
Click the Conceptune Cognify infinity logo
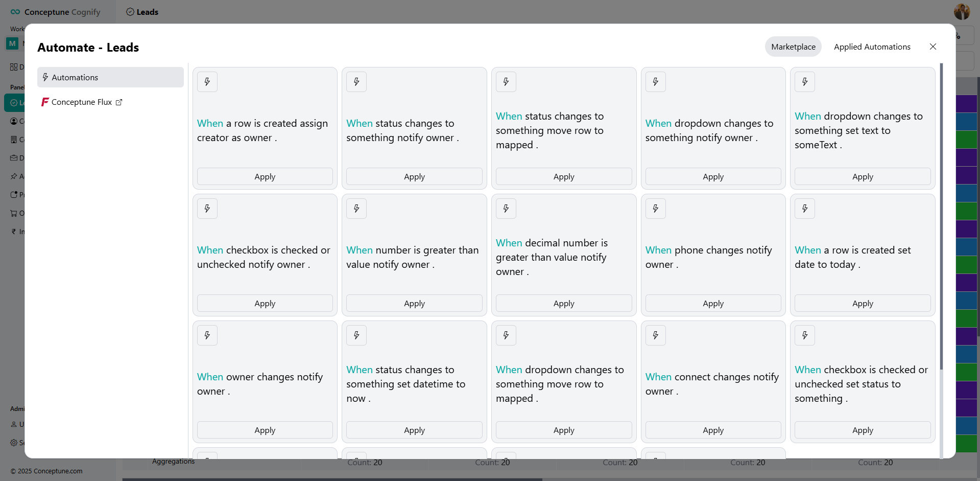(15, 12)
